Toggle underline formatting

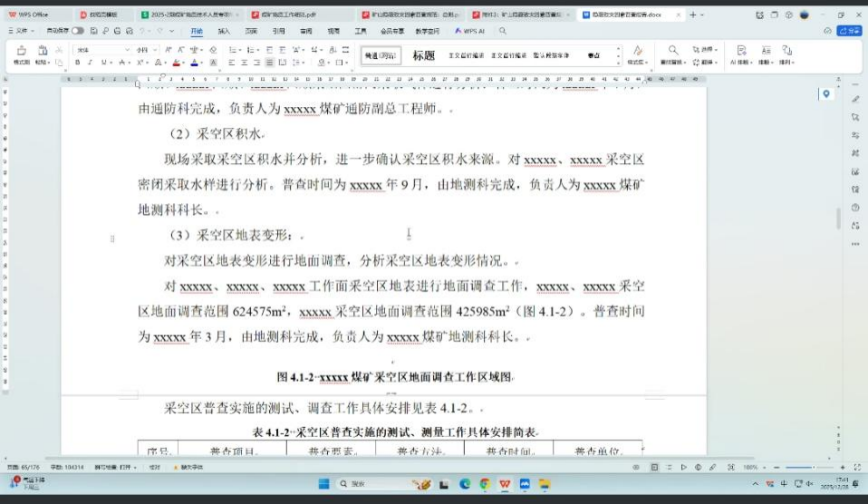tap(102, 63)
